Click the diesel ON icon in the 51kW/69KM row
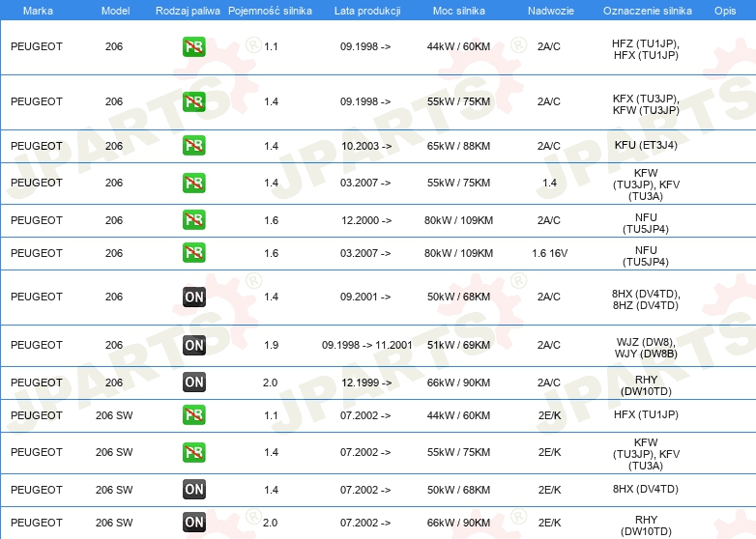 (193, 345)
